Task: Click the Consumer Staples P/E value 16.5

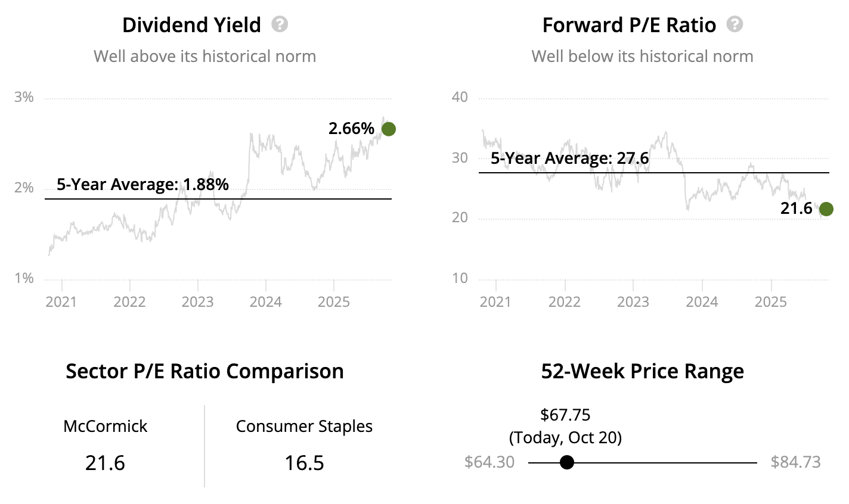Action: coord(304,463)
